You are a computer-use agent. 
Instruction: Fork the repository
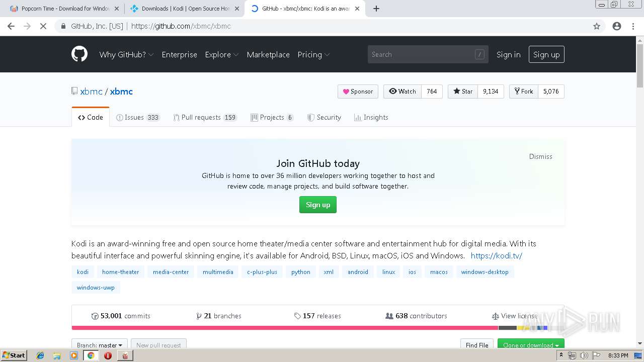(524, 92)
